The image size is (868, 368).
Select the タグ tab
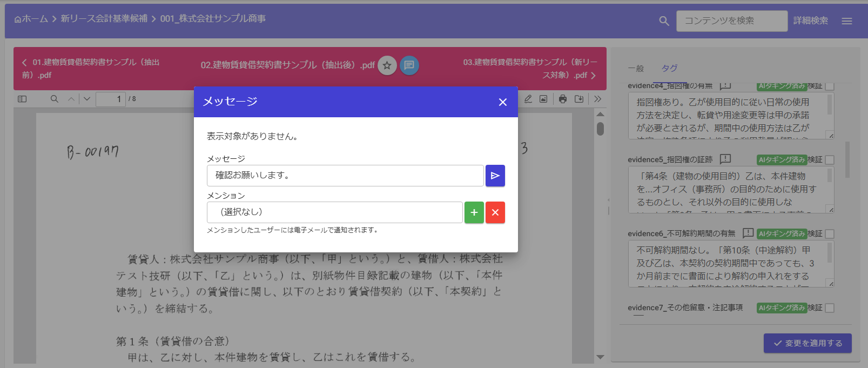[x=669, y=68]
